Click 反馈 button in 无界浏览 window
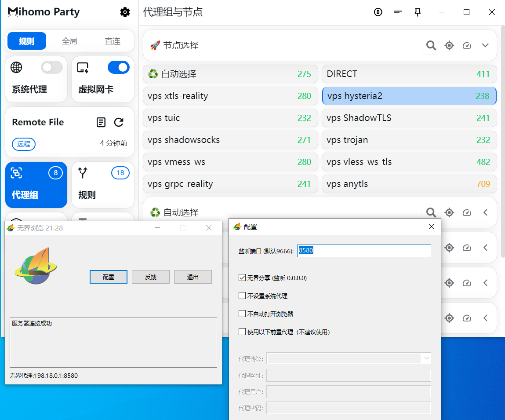This screenshot has height=420, width=505. click(151, 277)
